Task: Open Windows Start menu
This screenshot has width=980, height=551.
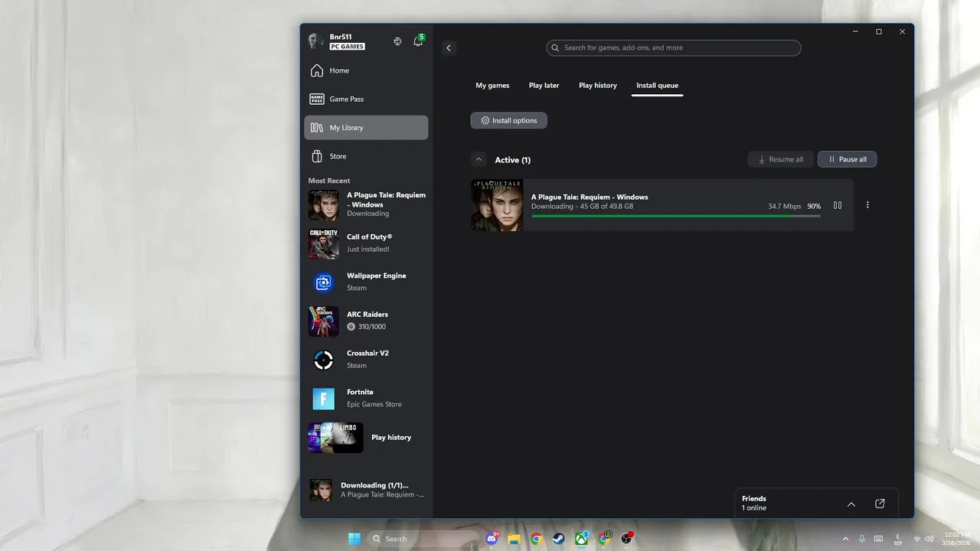Action: tap(354, 539)
